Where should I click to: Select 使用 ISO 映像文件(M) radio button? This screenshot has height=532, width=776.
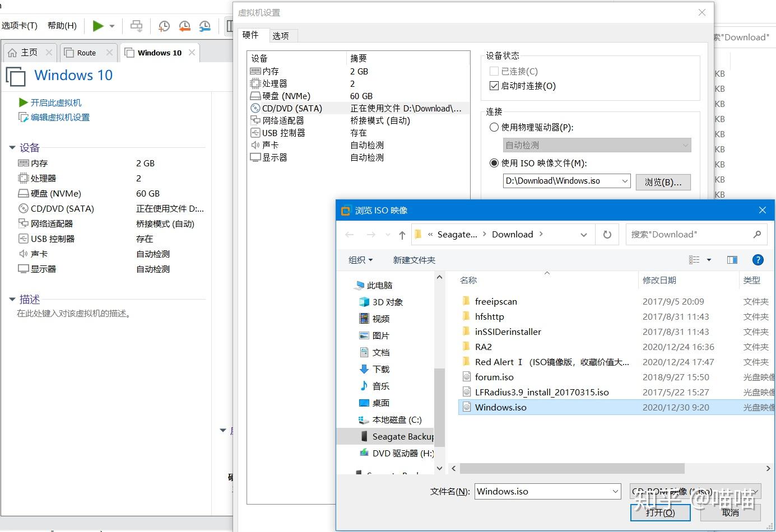pyautogui.click(x=494, y=163)
